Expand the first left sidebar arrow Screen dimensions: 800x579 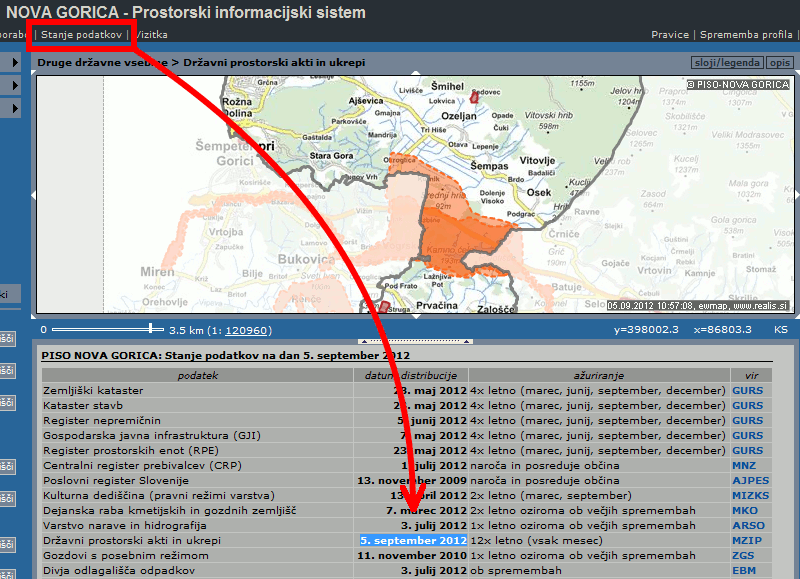[15, 63]
